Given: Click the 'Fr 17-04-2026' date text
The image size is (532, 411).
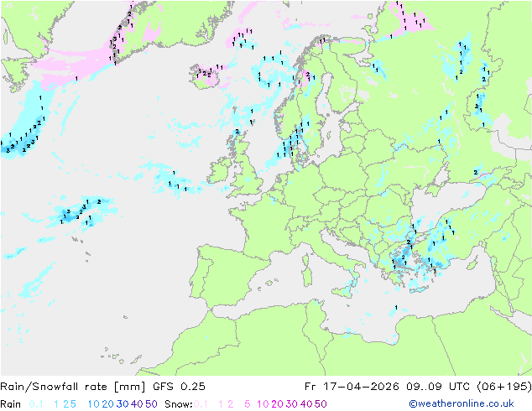Looking at the screenshot, I should [351, 387].
